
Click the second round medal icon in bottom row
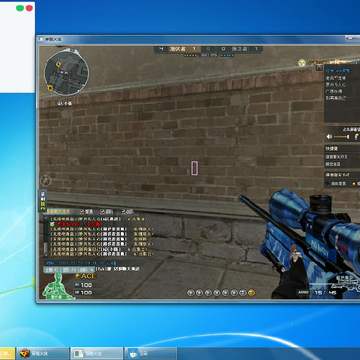(199, 293)
